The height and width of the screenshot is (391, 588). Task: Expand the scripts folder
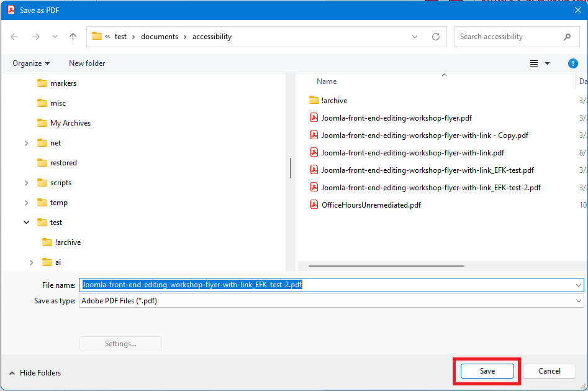click(x=26, y=183)
